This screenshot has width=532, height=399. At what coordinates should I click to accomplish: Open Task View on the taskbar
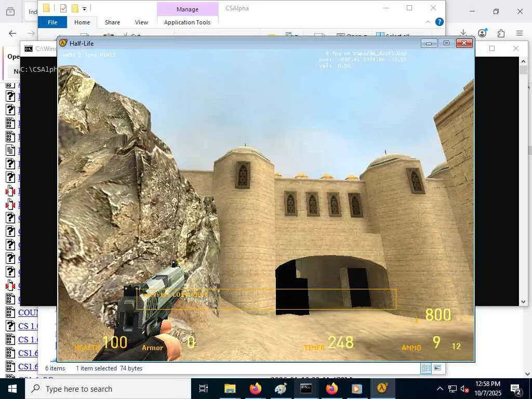(203, 389)
